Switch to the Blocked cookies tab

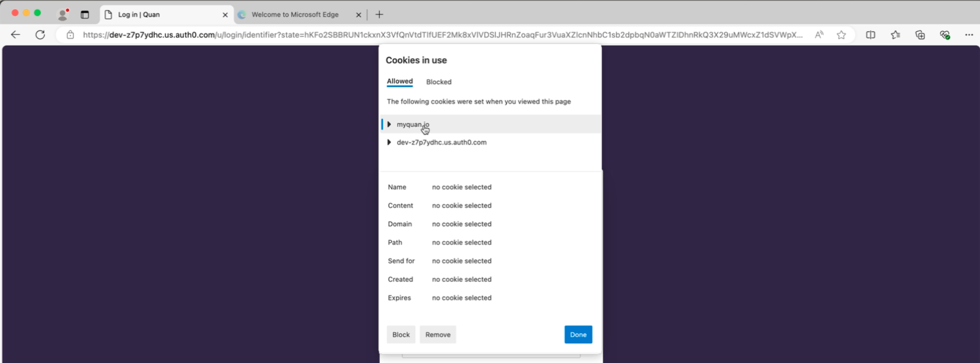point(439,82)
